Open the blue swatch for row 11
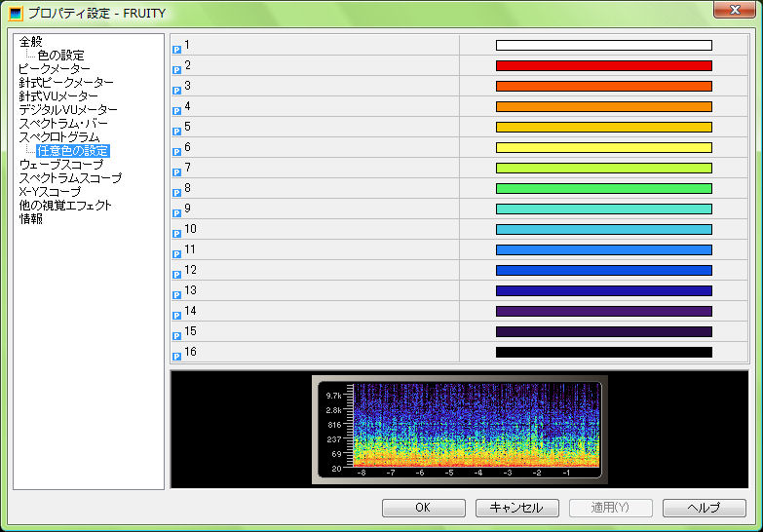Screen dimensions: 763x532 point(604,249)
